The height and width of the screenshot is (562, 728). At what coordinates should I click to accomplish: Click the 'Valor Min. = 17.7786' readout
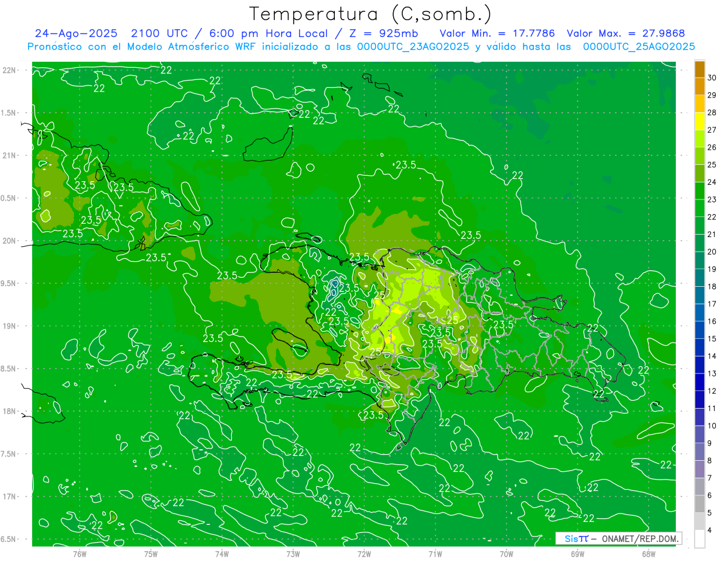coord(498,33)
